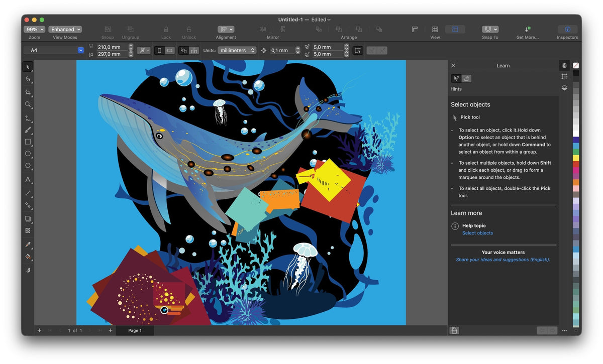Set page to landscape orientation
The width and height of the screenshot is (603, 364).
point(170,51)
